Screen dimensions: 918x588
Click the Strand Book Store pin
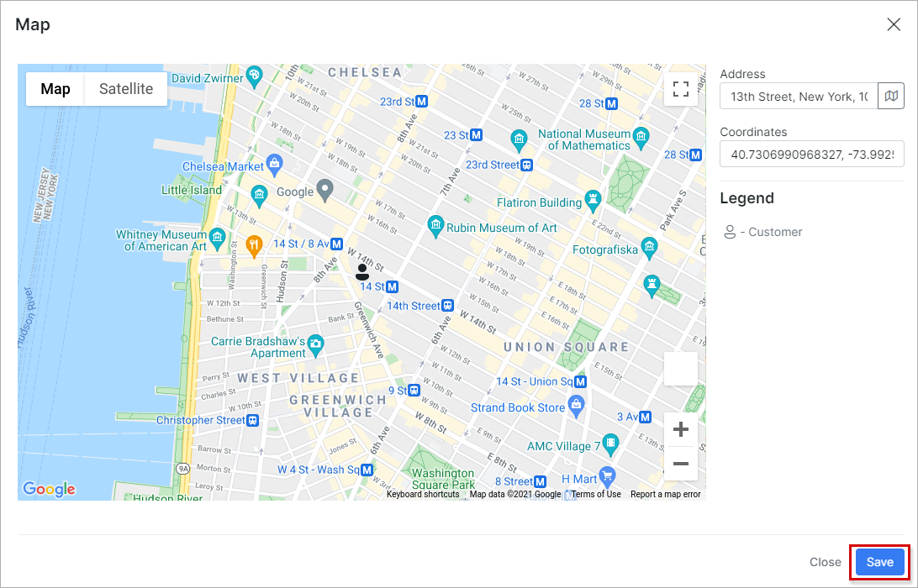[x=577, y=407]
